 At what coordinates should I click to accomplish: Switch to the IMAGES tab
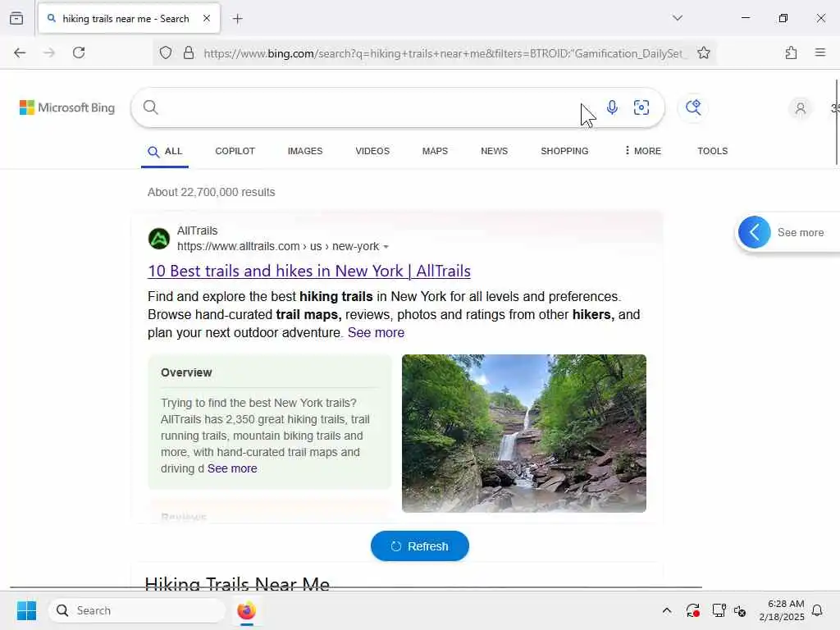point(305,151)
